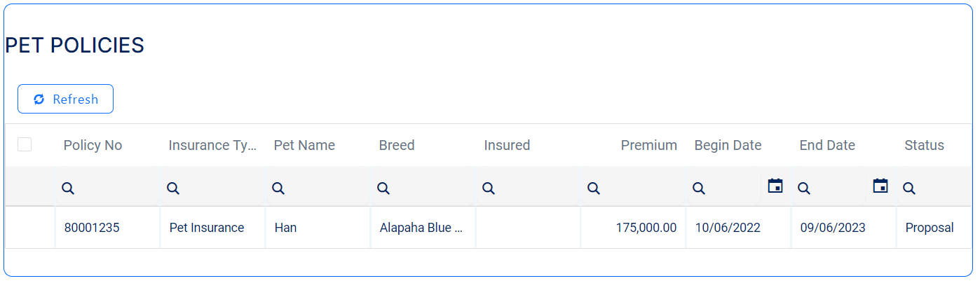Image resolution: width=980 pixels, height=281 pixels.
Task: Click the Breed column header
Action: click(397, 145)
